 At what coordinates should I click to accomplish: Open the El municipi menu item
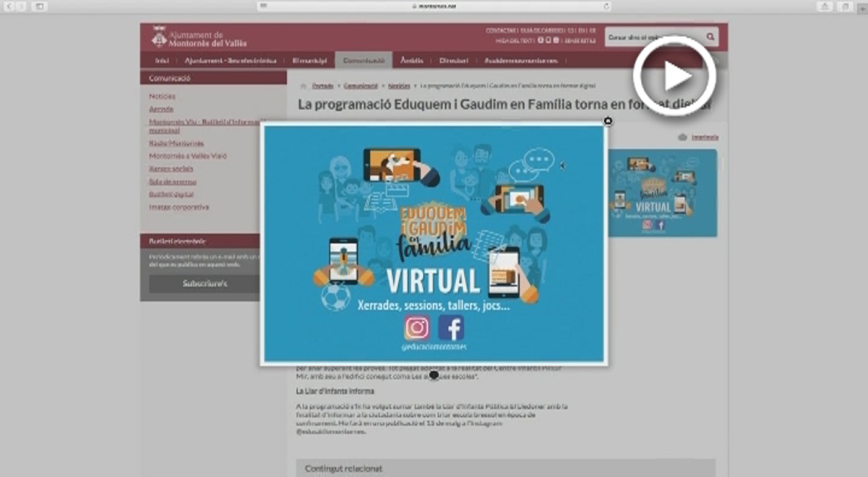coord(309,60)
